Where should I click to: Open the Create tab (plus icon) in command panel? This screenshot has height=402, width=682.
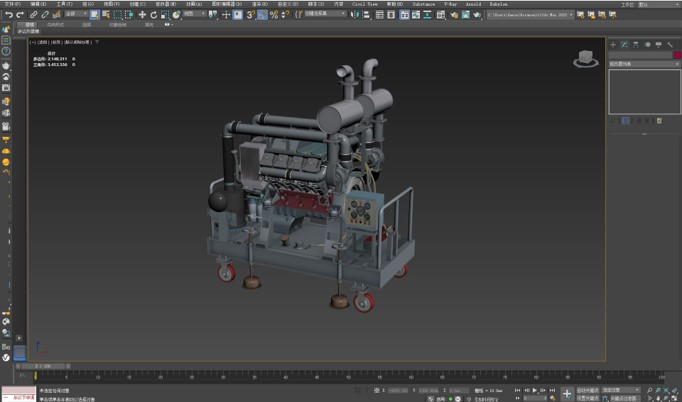pyautogui.click(x=613, y=45)
